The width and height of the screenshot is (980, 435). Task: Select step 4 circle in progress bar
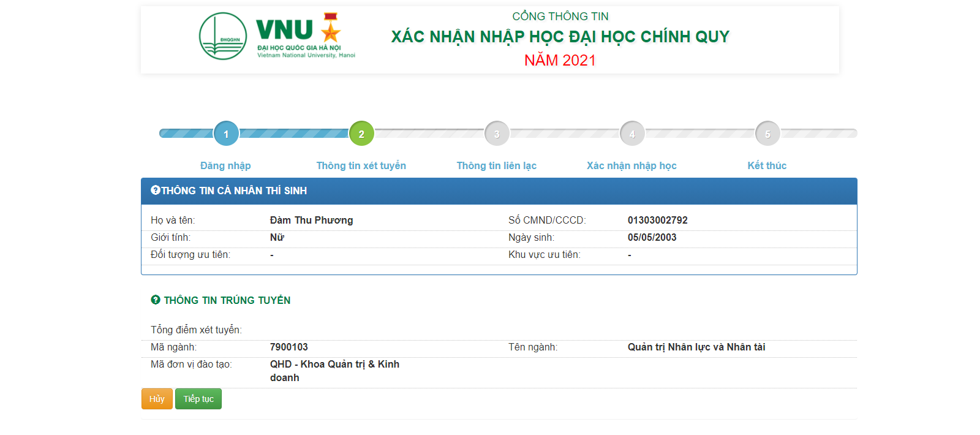pos(632,134)
